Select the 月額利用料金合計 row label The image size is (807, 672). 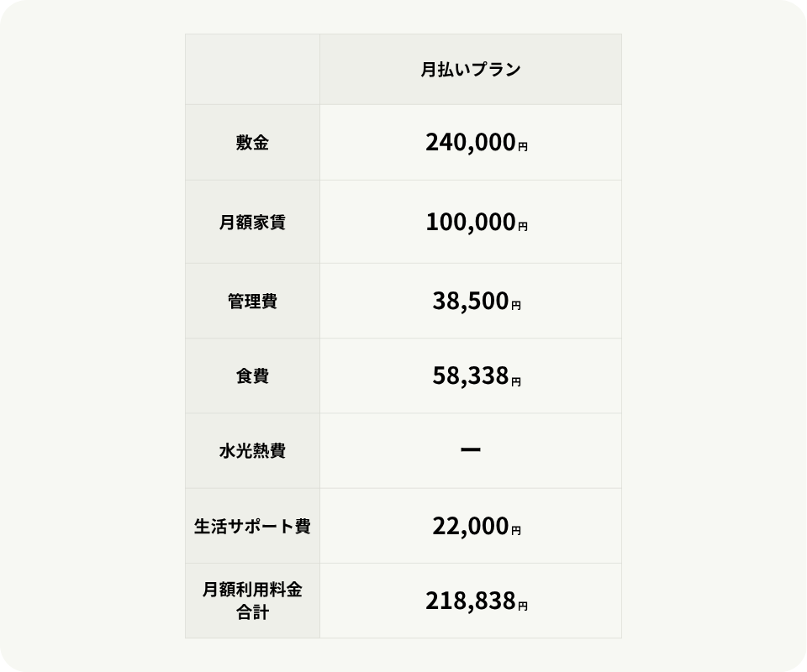pyautogui.click(x=252, y=601)
